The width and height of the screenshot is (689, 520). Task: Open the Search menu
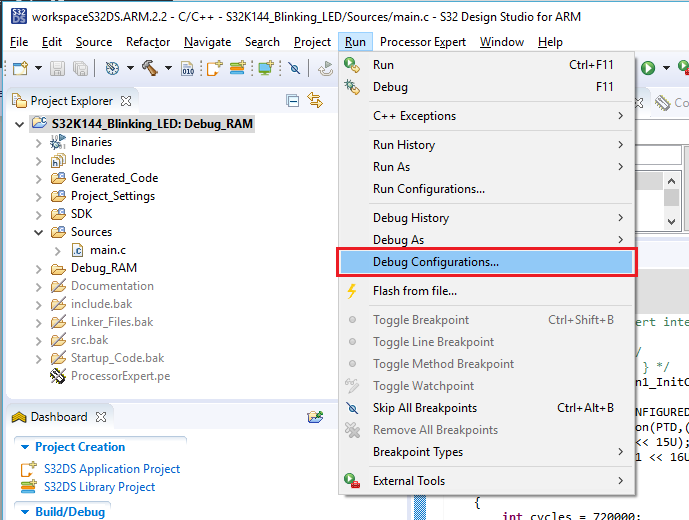pyautogui.click(x=262, y=42)
